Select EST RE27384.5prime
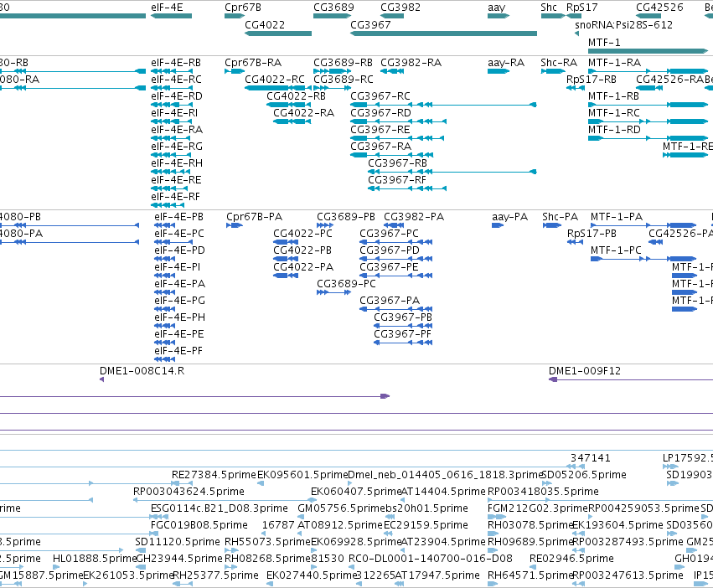The height and width of the screenshot is (588, 713). pyautogui.click(x=214, y=475)
